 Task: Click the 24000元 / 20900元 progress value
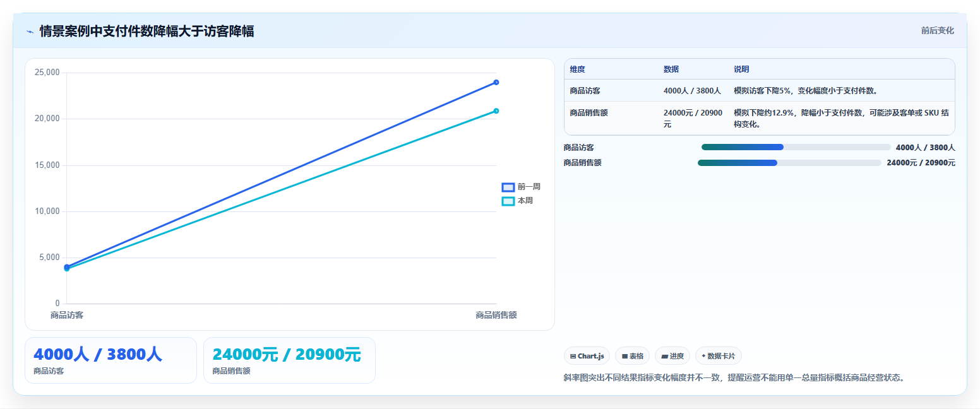[x=921, y=163]
